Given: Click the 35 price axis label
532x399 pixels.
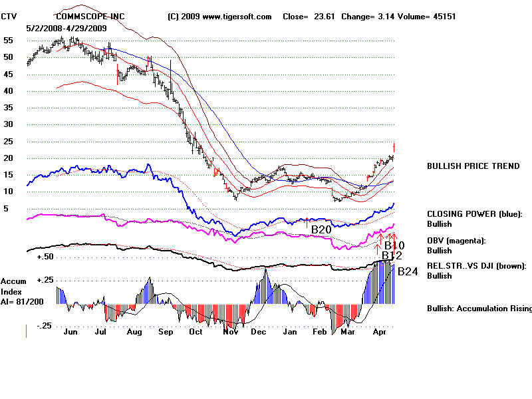Looking at the screenshot, I should click(8, 108).
